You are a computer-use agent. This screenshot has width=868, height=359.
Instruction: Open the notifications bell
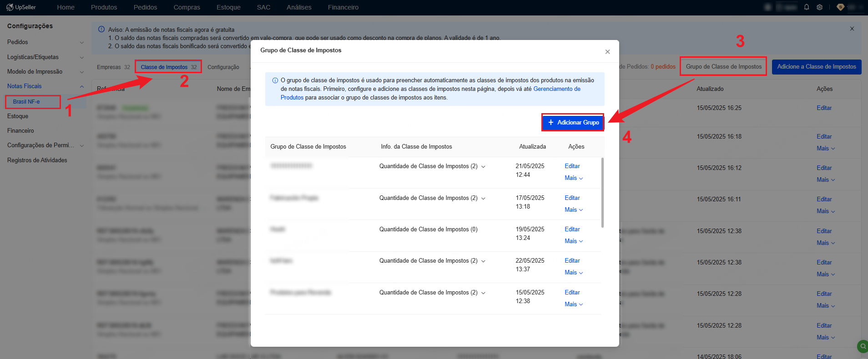(807, 7)
